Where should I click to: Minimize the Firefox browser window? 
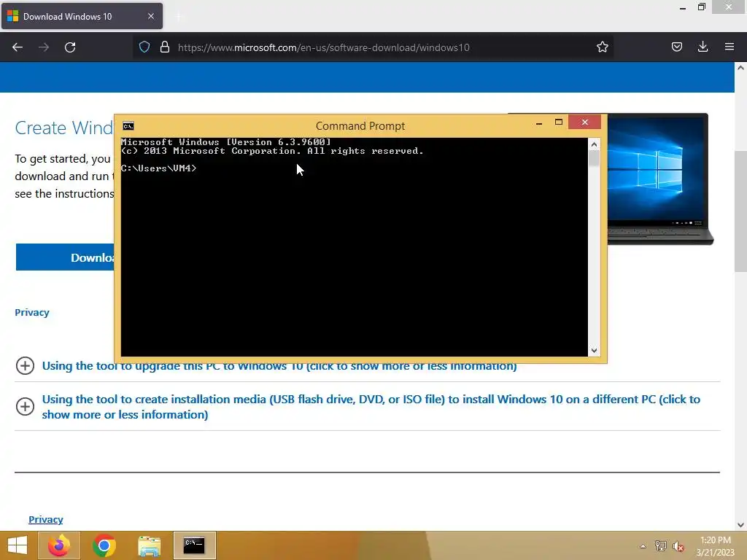click(x=682, y=7)
